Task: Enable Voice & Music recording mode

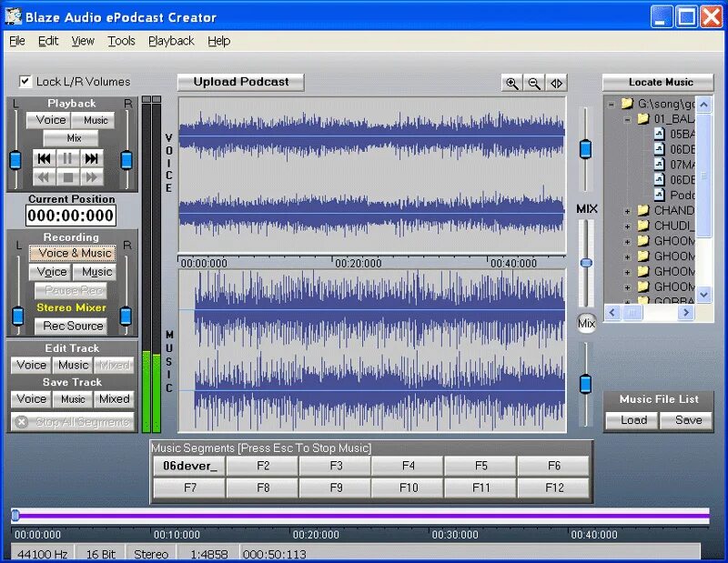Action: 72,253
